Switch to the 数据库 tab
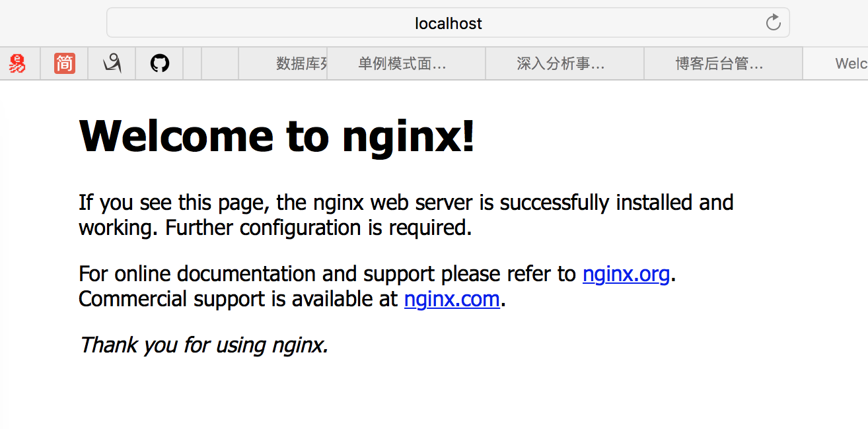Viewport: 868px width, 429px height. 283,64
